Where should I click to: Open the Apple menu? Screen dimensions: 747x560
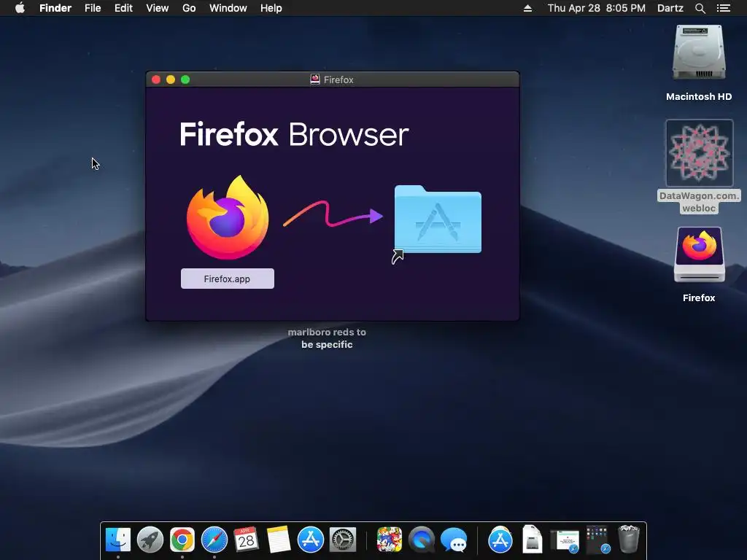(x=20, y=7)
